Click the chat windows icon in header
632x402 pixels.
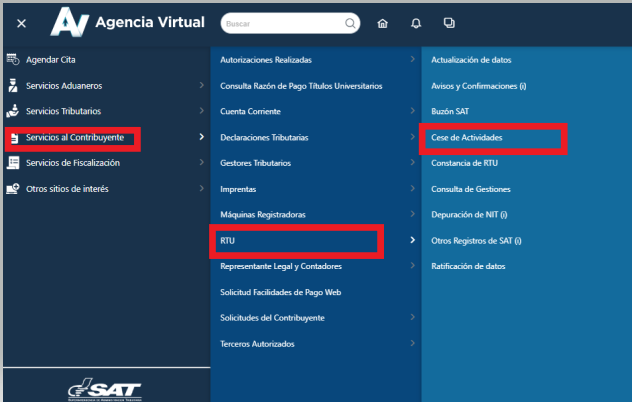(449, 23)
